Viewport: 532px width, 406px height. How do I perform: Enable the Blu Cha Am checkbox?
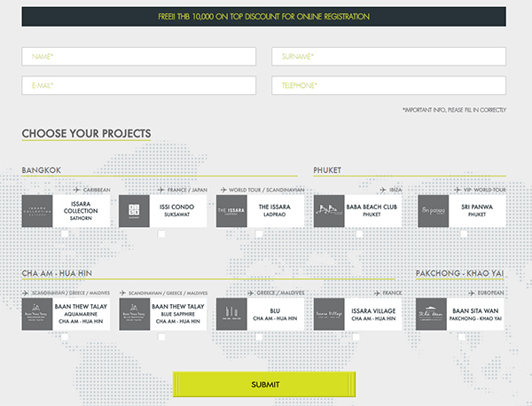click(259, 338)
